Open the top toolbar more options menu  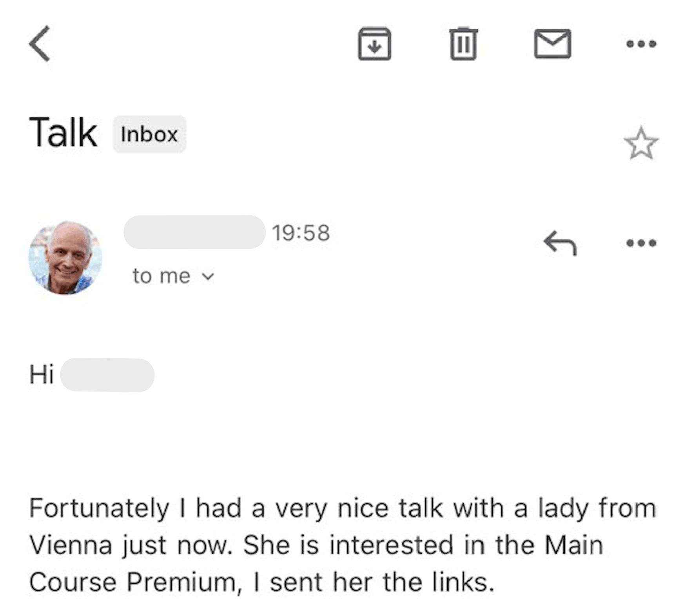(641, 44)
